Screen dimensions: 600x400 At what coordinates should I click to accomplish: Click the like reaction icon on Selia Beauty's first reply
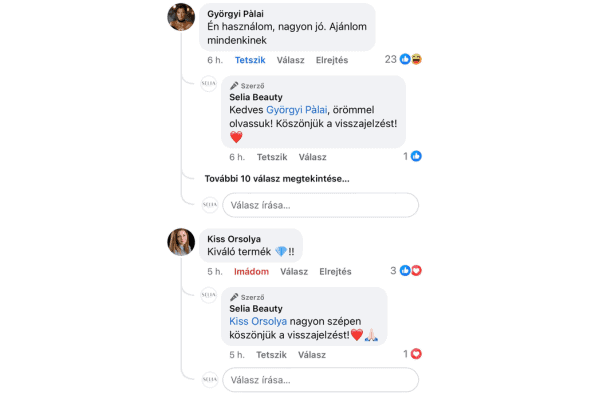point(416,157)
